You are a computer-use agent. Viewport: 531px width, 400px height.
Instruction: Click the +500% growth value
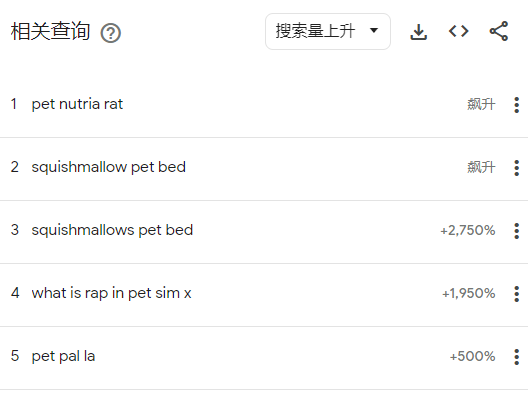click(x=472, y=357)
